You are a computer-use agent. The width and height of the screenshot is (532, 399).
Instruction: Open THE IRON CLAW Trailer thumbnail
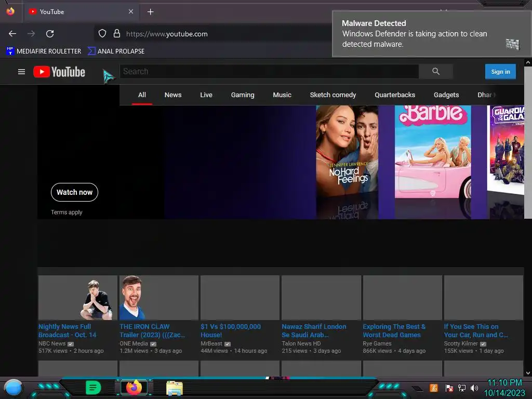(x=159, y=298)
